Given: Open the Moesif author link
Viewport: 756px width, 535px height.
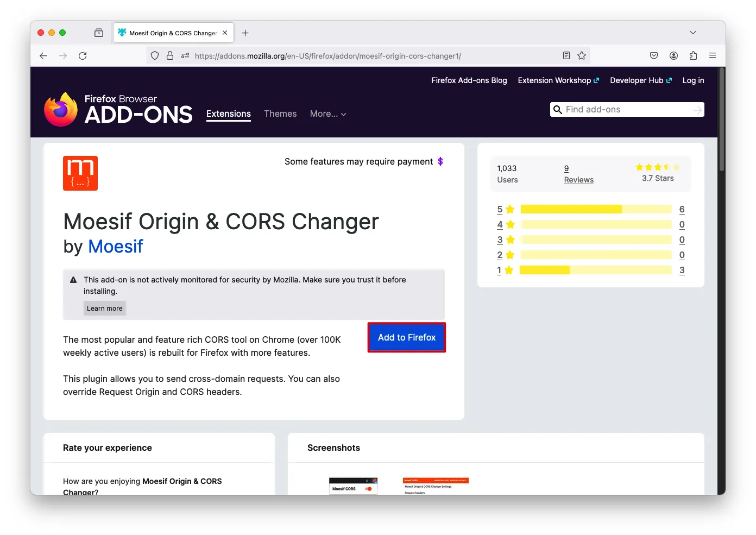Looking at the screenshot, I should (x=115, y=247).
